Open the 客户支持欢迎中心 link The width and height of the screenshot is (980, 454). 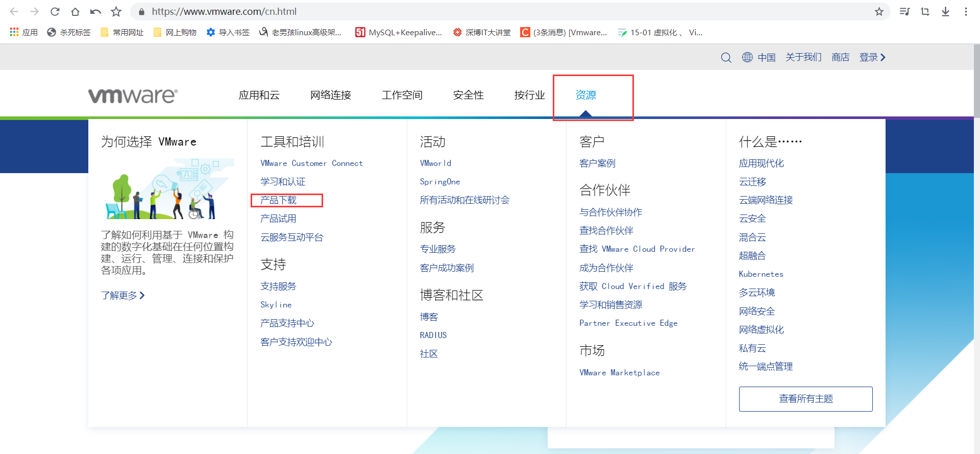tap(296, 342)
